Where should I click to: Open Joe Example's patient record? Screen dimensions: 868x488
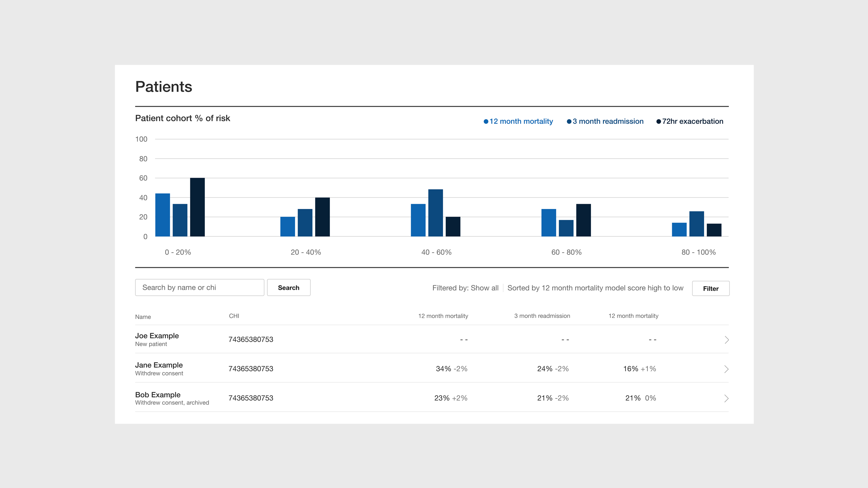pos(157,336)
